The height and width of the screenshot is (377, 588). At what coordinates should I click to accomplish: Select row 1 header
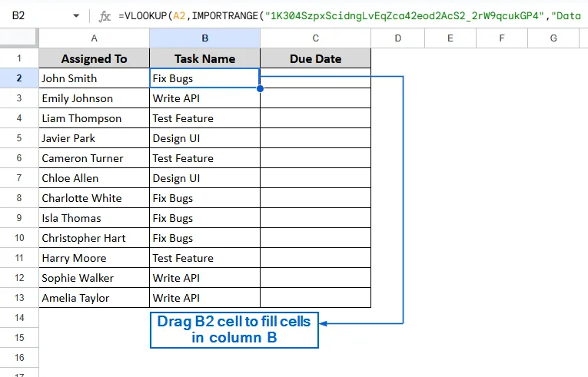(19, 58)
